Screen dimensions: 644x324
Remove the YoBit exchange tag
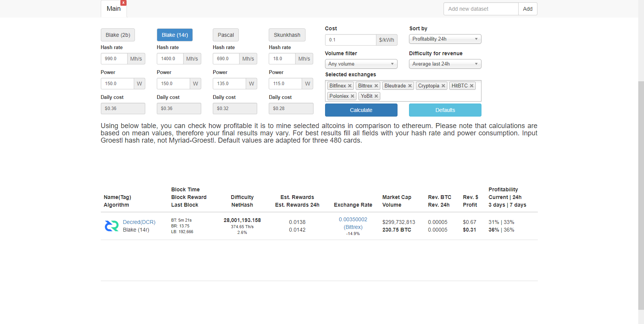376,96
